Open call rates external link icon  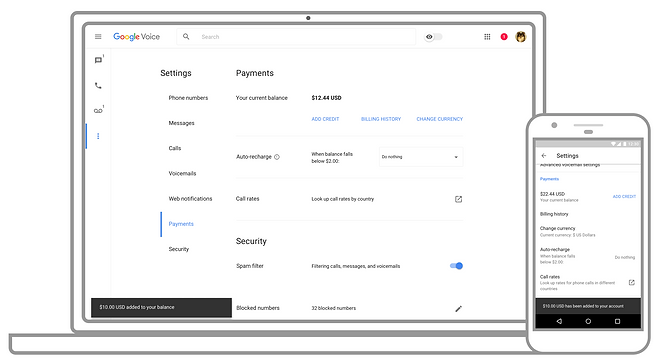[x=458, y=199]
